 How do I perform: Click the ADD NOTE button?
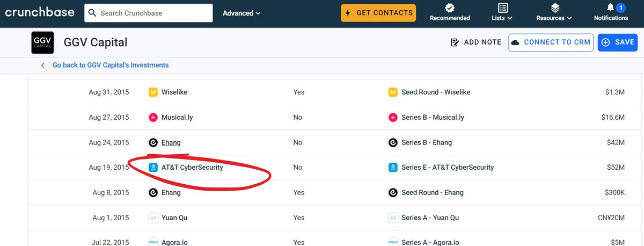point(476,42)
